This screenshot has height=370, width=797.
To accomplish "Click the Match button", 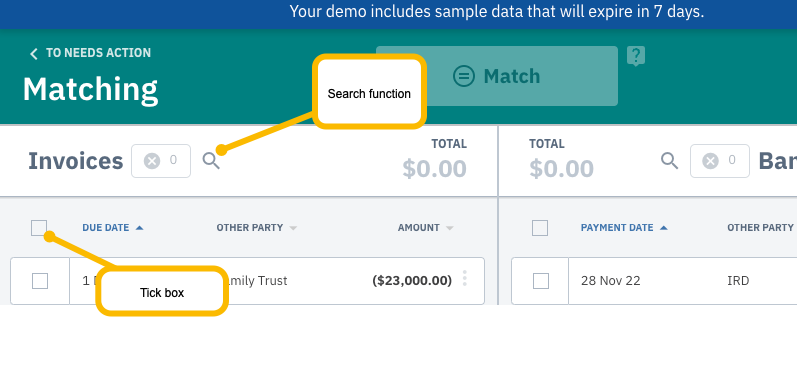I will [x=497, y=76].
